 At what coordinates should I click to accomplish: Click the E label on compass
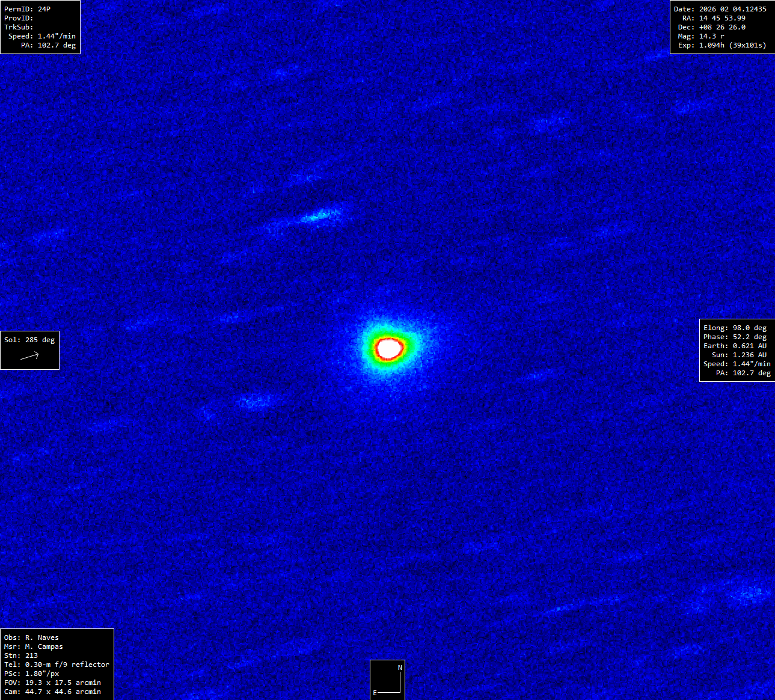click(x=375, y=693)
